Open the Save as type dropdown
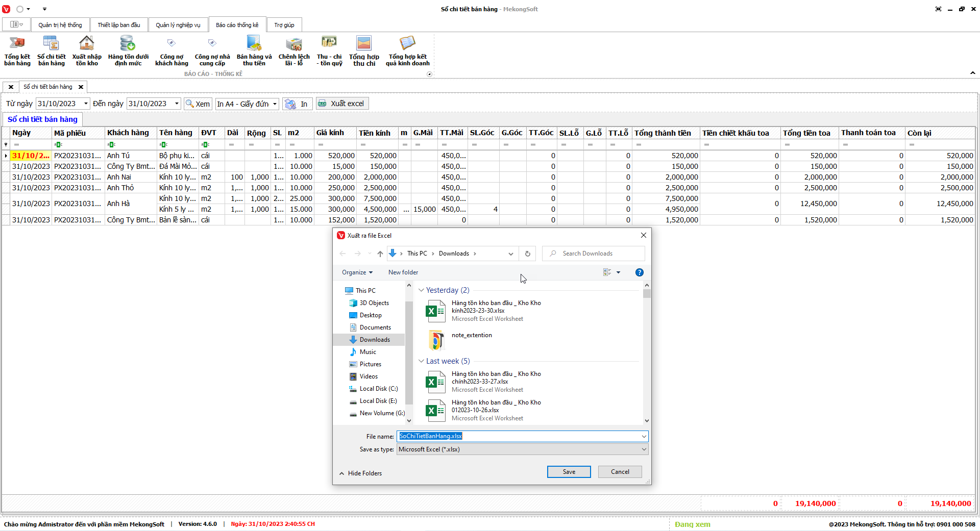This screenshot has width=980, height=531. [x=644, y=449]
